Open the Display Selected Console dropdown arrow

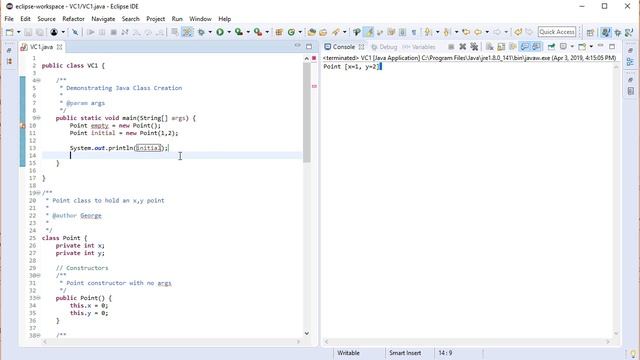pyautogui.click(x=572, y=47)
